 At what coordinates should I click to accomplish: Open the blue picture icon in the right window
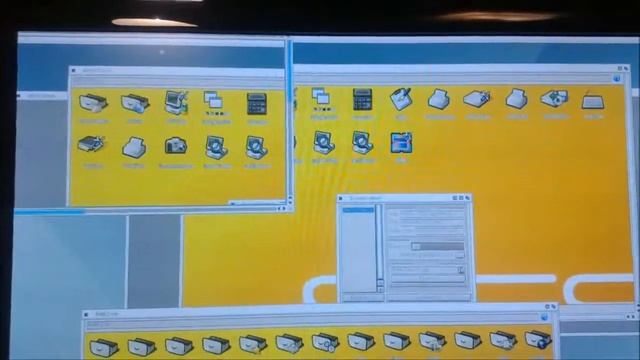[401, 143]
